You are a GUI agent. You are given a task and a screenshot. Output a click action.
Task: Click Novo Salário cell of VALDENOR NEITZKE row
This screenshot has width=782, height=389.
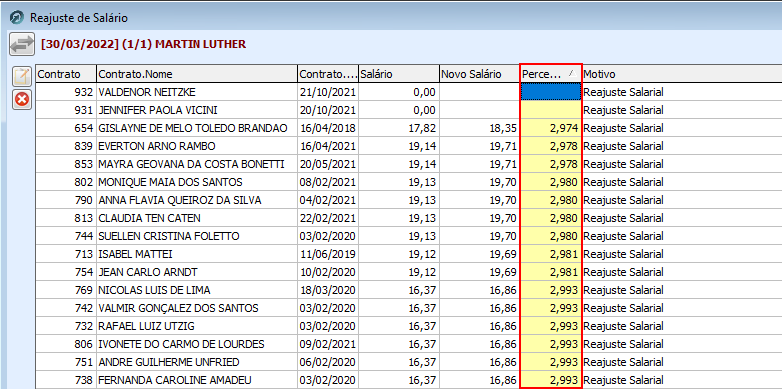click(479, 92)
